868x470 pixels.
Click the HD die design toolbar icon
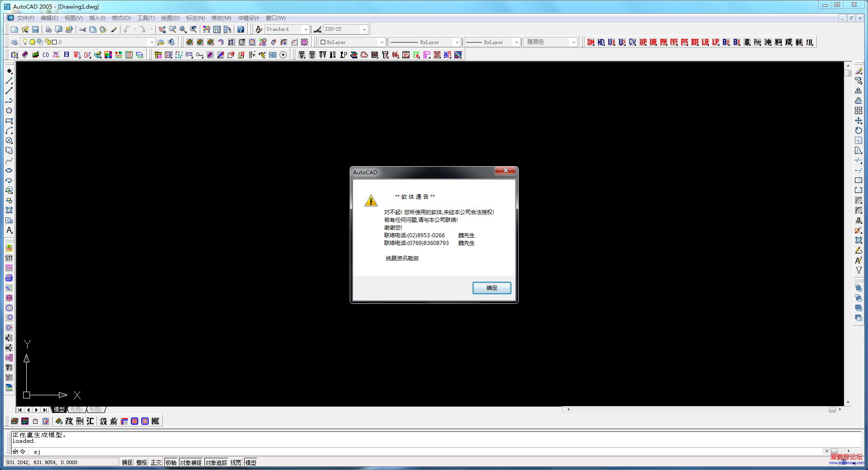[601, 42]
